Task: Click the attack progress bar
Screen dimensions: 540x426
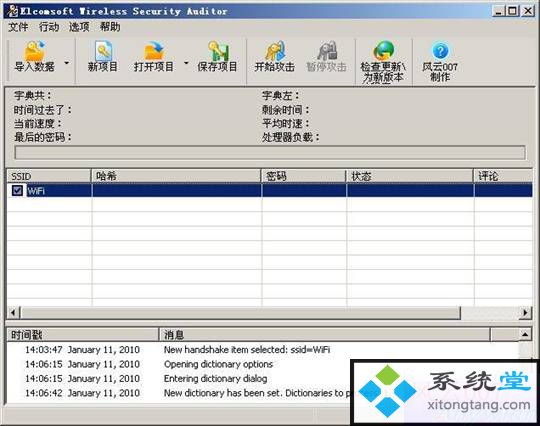Action: coord(270,153)
